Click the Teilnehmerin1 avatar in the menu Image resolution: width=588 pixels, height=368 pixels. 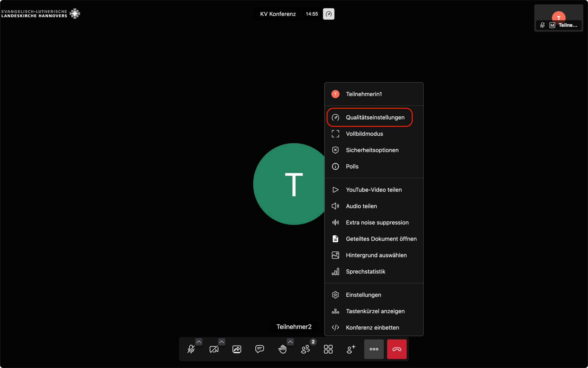coord(335,94)
